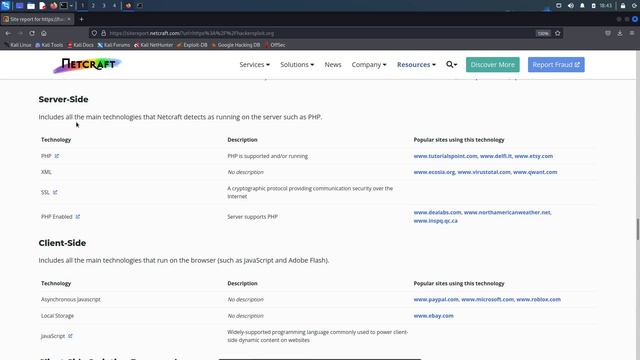Open the Firefox hamburger menu
The image size is (640, 360).
pyautogui.click(x=632, y=33)
